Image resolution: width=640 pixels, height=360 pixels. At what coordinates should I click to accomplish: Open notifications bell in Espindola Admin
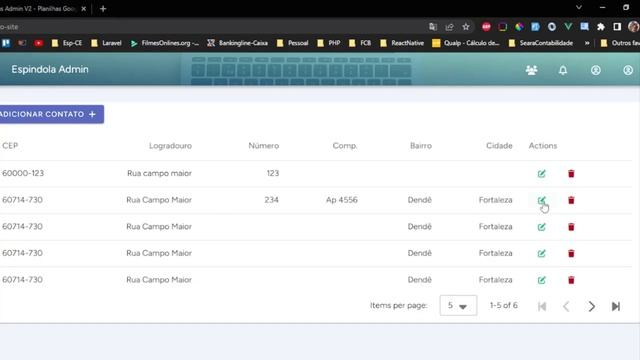tap(563, 70)
